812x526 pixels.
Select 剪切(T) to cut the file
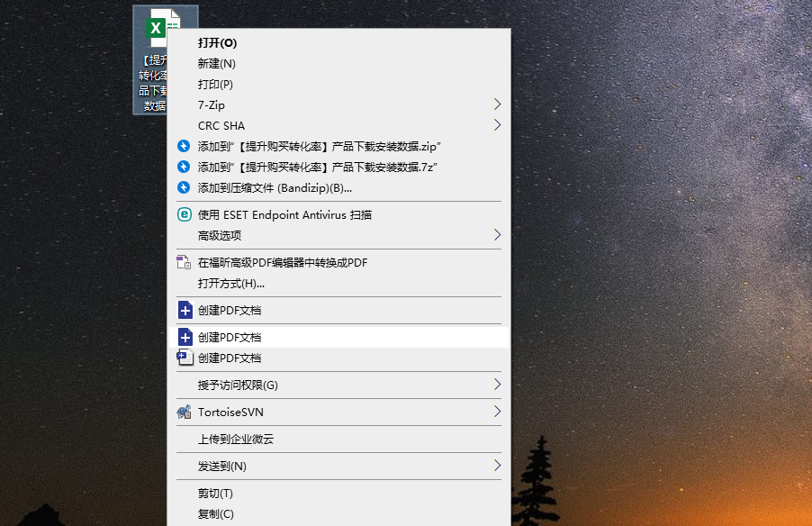[x=216, y=493]
